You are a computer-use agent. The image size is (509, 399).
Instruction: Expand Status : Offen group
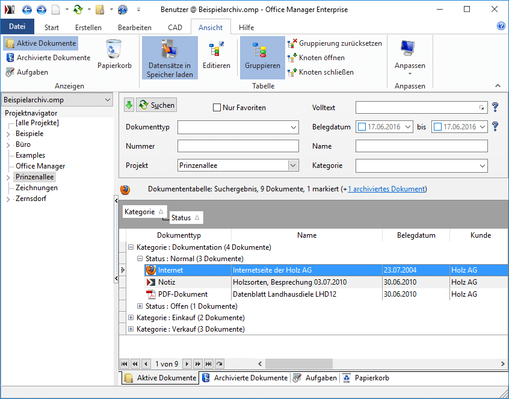[140, 306]
